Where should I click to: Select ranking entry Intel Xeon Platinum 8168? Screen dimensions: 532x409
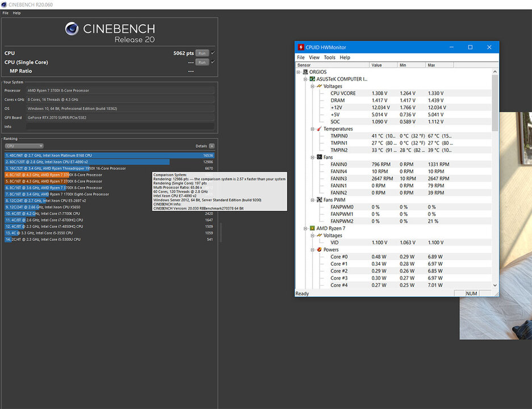[109, 156]
